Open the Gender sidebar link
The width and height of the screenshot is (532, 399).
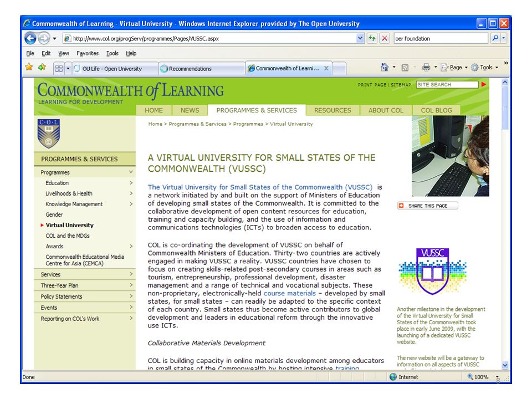(x=54, y=214)
